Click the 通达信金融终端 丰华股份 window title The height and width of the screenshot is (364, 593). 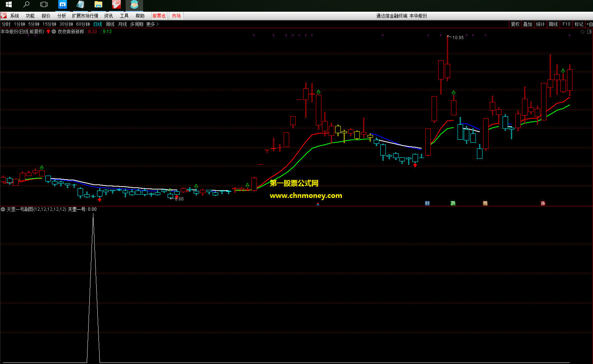click(x=402, y=16)
